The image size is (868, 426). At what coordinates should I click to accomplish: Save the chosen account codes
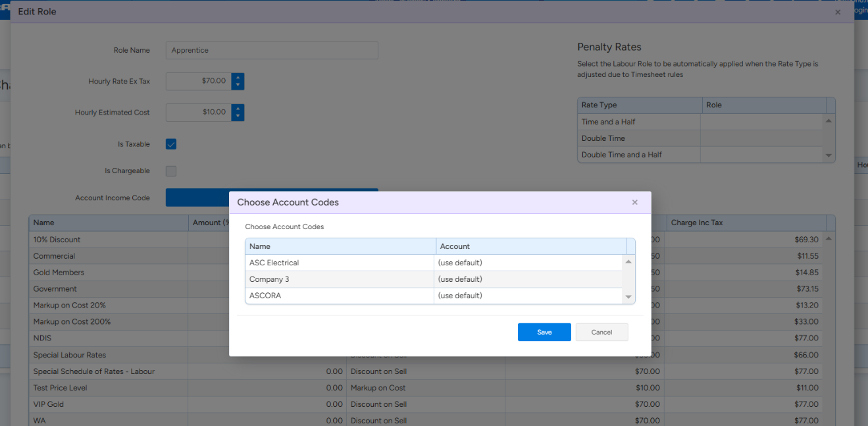[544, 332]
